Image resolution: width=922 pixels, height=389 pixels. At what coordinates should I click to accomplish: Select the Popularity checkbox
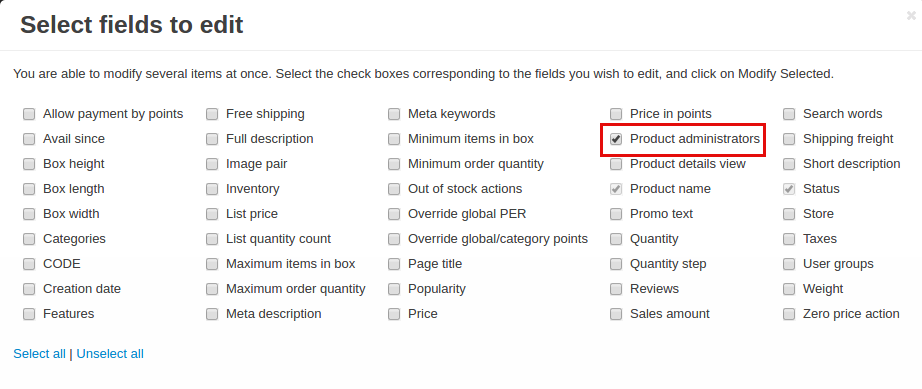[x=394, y=289]
